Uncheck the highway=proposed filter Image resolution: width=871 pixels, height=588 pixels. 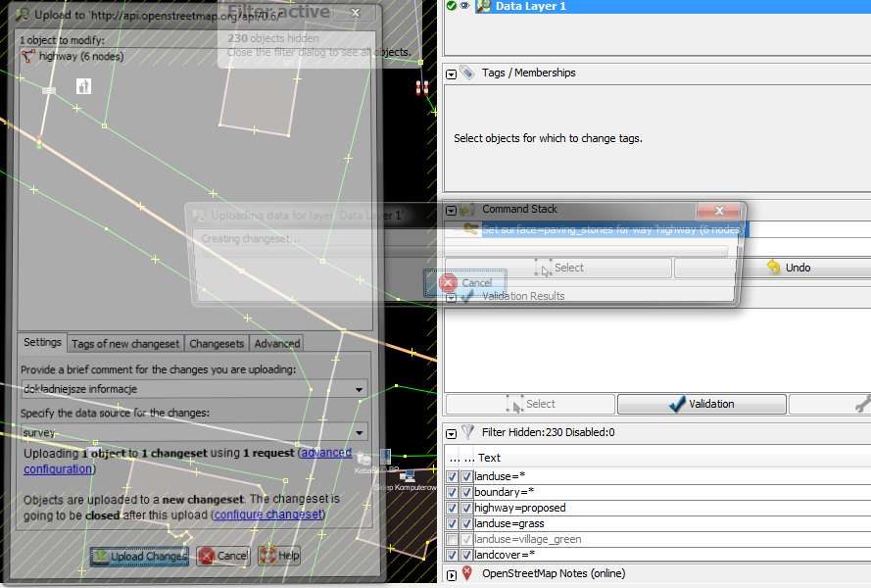click(452, 509)
